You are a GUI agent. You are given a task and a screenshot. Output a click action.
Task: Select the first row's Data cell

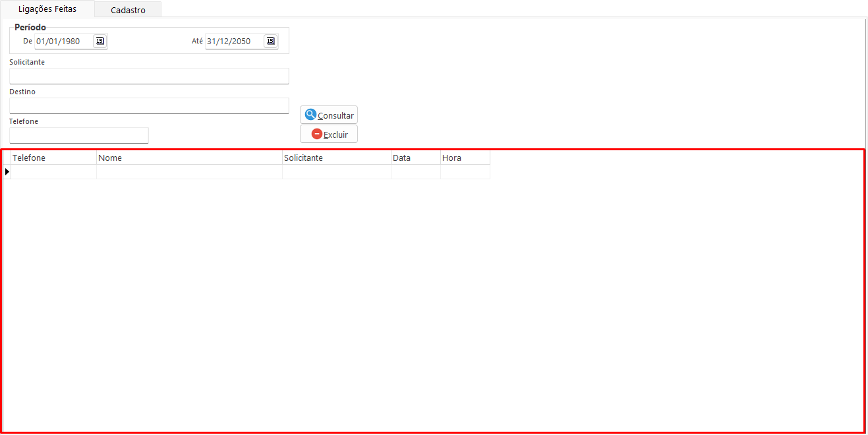415,172
